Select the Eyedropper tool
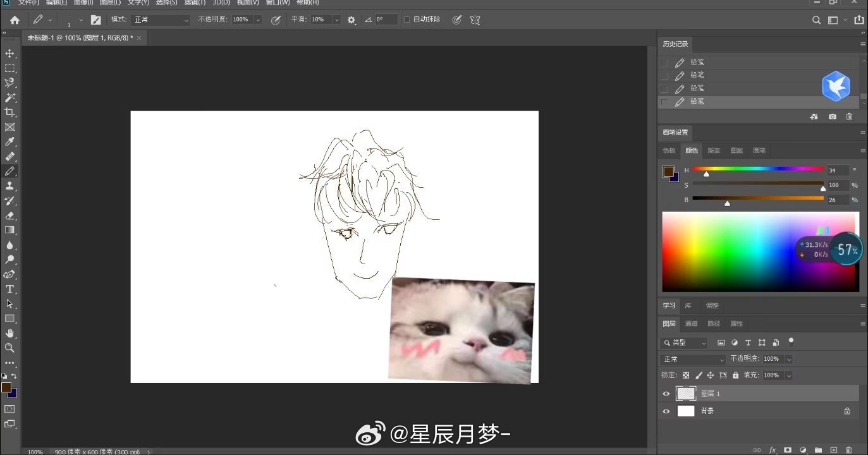 (x=9, y=142)
